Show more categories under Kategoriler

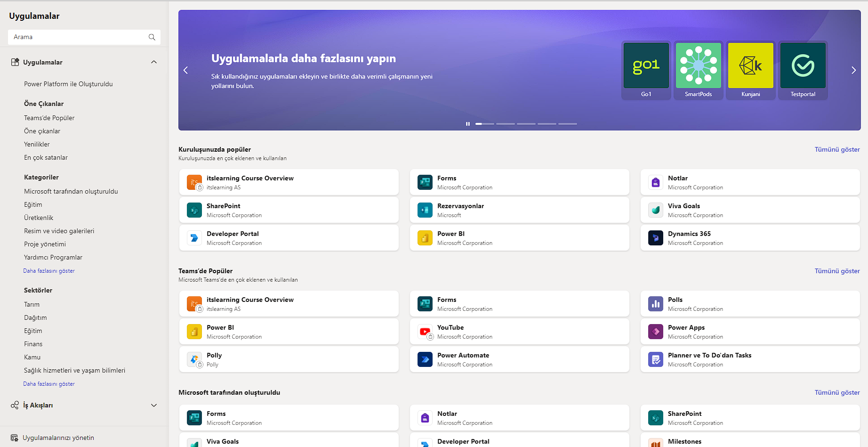click(49, 271)
